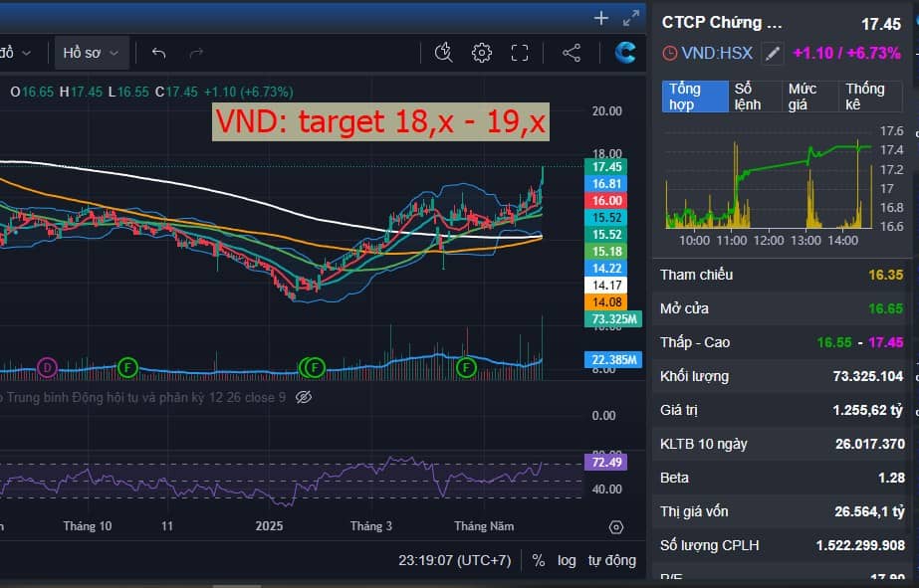Click the 72.49 RSI value label
The height and width of the screenshot is (588, 919).
click(x=606, y=462)
